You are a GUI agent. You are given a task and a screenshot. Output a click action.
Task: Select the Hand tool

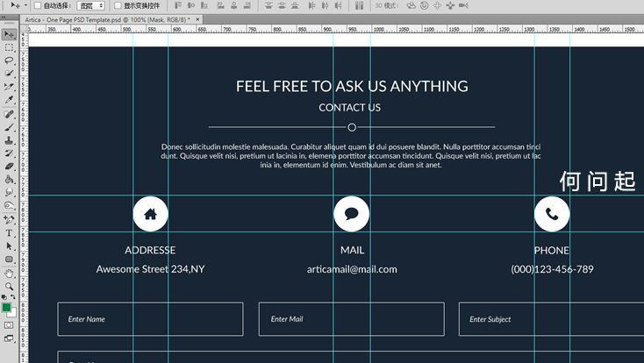(9, 273)
